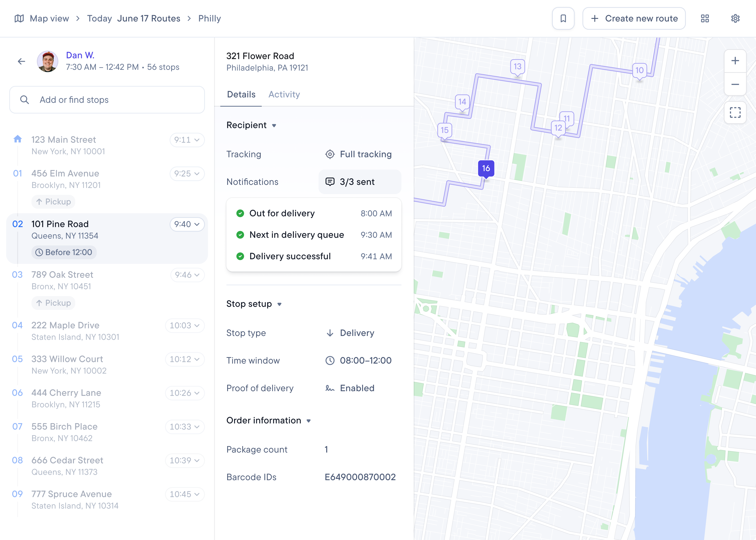Click Pickup tag under 456 Elm Avenue
Image resolution: width=756 pixels, height=540 pixels.
tap(53, 202)
